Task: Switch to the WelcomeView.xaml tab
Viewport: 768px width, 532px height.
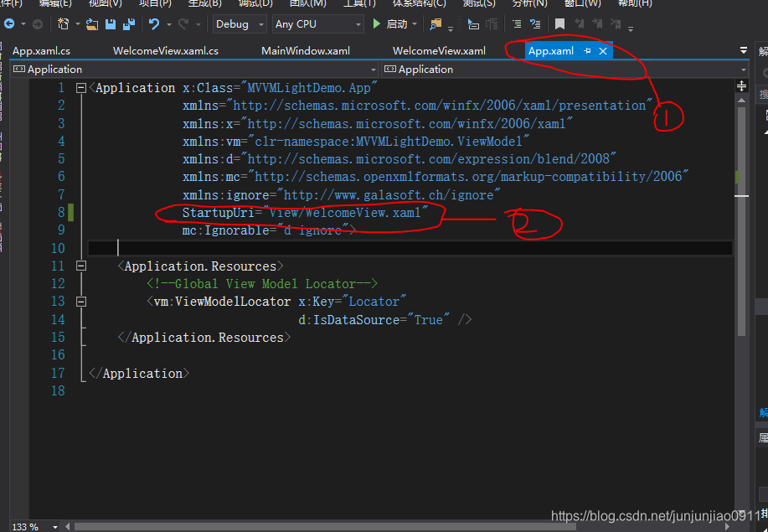Action: [439, 51]
